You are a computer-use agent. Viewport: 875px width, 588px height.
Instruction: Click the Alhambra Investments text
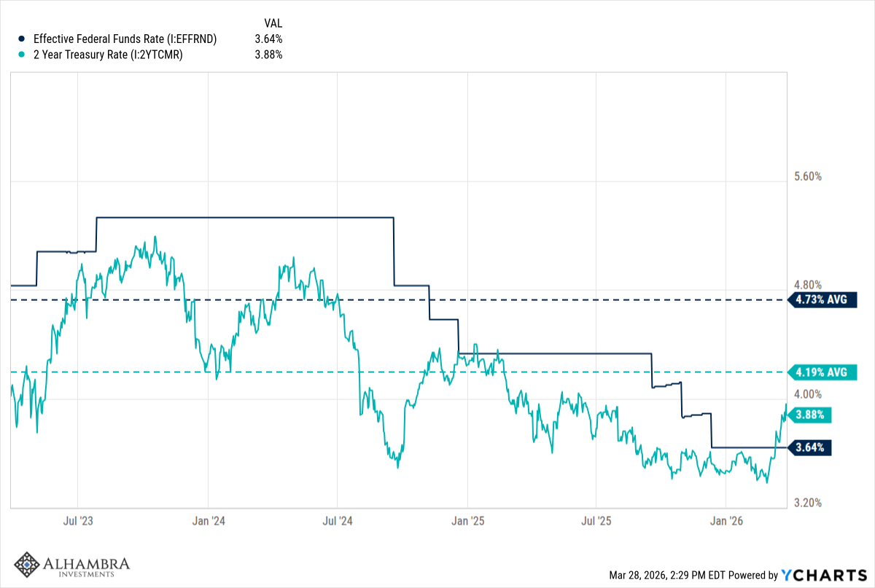point(86,565)
